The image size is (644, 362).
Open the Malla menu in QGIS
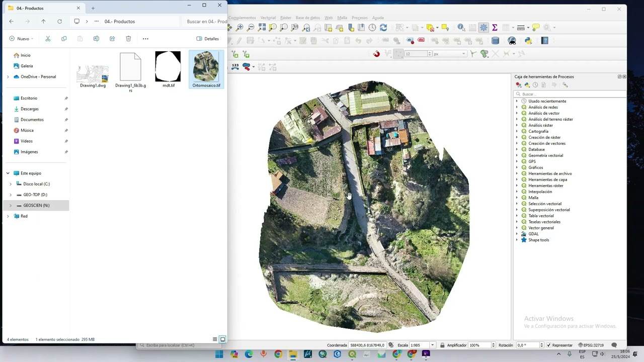(342, 18)
